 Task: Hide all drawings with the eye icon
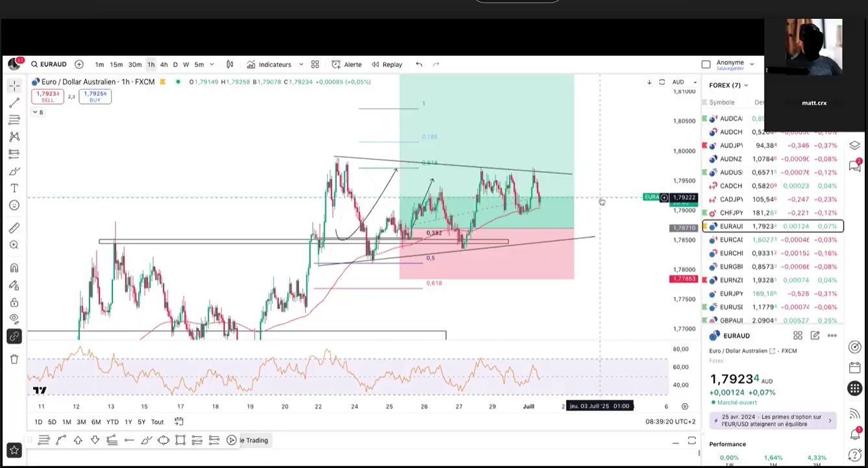tap(14, 319)
